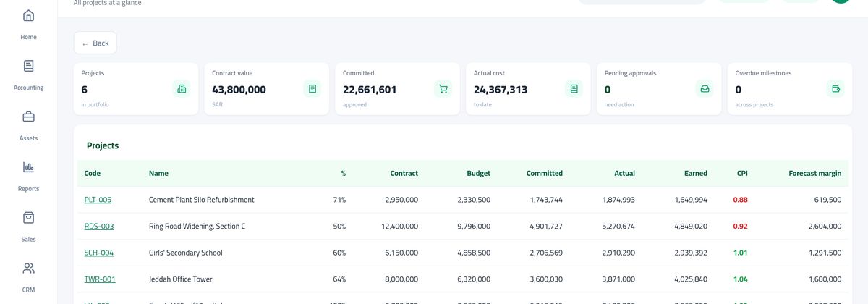Click the Projects card building icon
Screen dimensions: 868x304
tap(182, 89)
